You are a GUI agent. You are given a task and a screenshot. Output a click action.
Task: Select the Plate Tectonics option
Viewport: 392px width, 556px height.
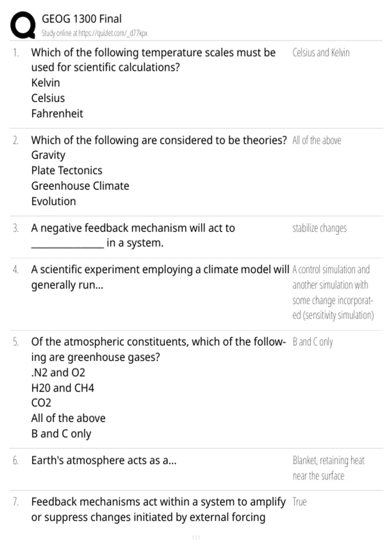coord(67,170)
